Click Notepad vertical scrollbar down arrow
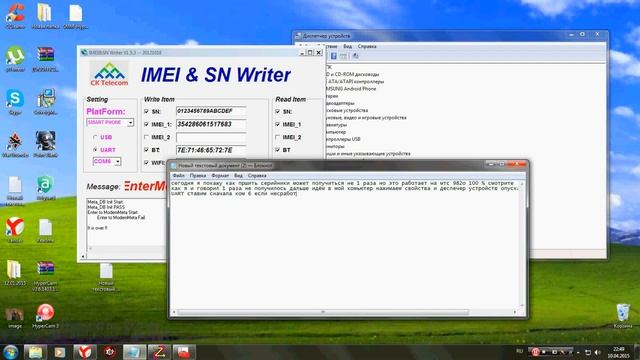 pos(522,306)
